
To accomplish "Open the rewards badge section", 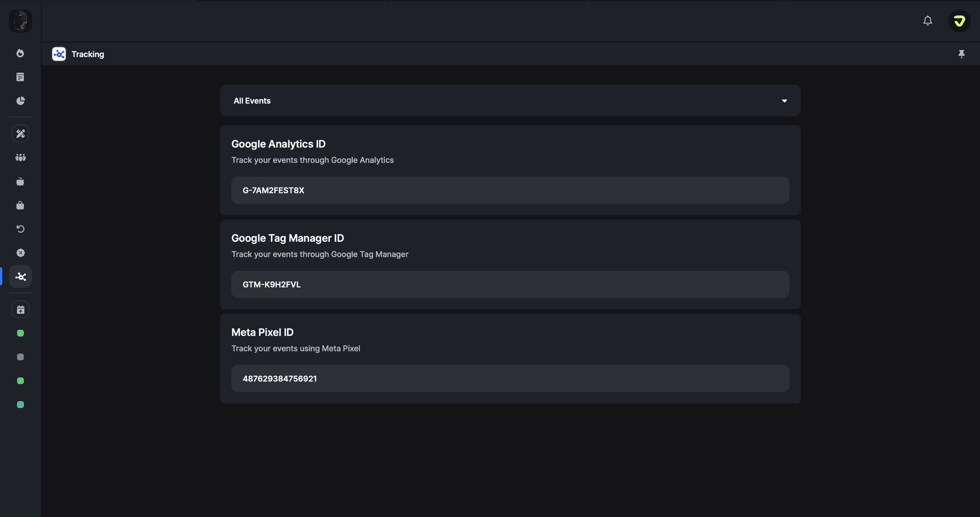I will [20, 253].
